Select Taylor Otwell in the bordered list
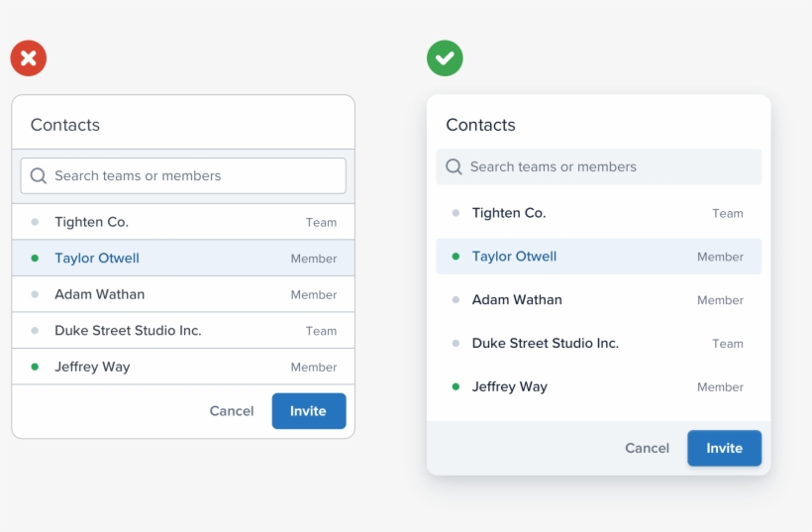This screenshot has height=532, width=812. (97, 259)
